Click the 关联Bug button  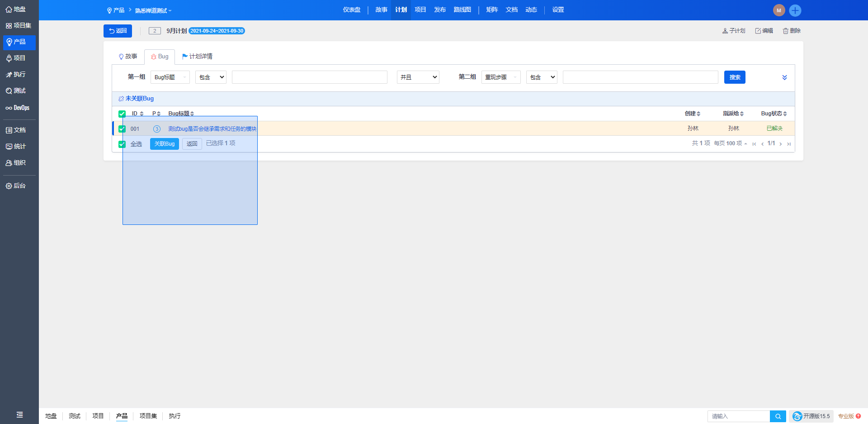(x=165, y=144)
